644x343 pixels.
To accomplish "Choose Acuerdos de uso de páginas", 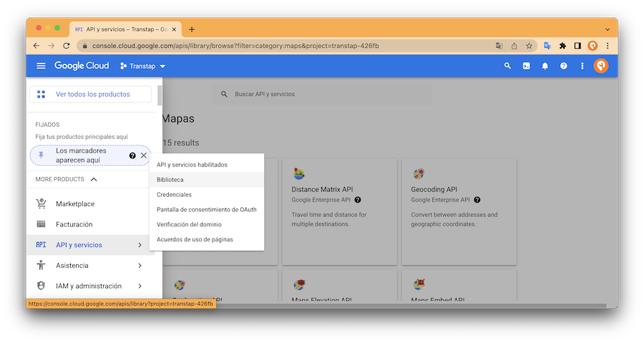I will (x=207, y=239).
